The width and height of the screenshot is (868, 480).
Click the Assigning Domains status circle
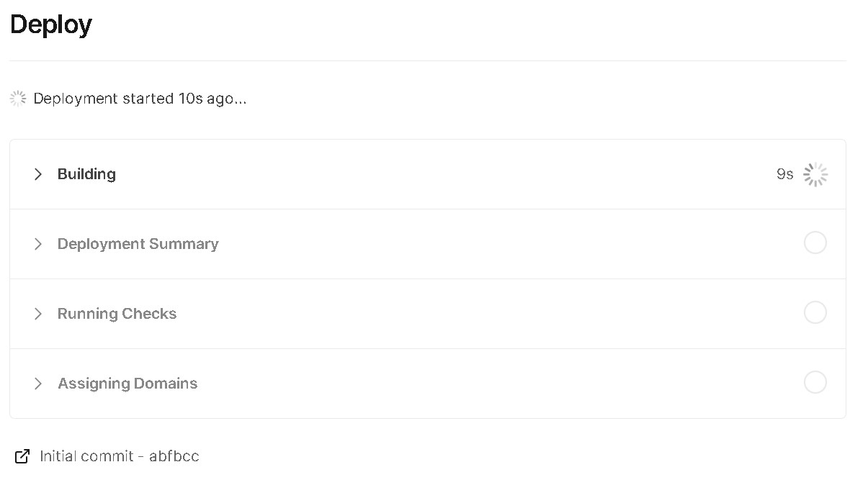pyautogui.click(x=815, y=382)
